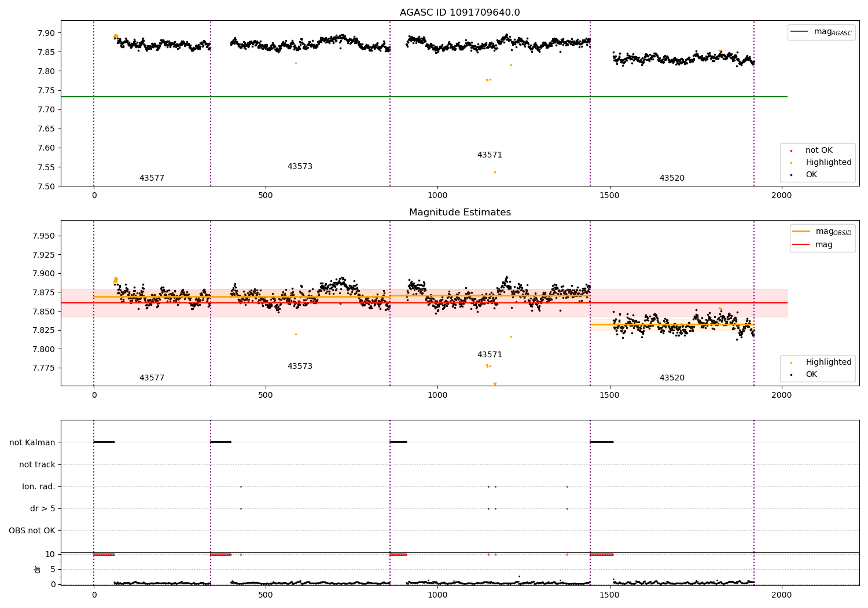Click the 'not OK' legend entry in top plot
868x608 pixels.
819,151
